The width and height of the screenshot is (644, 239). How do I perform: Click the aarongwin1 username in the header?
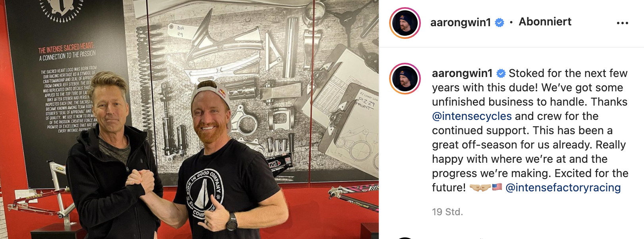click(461, 22)
